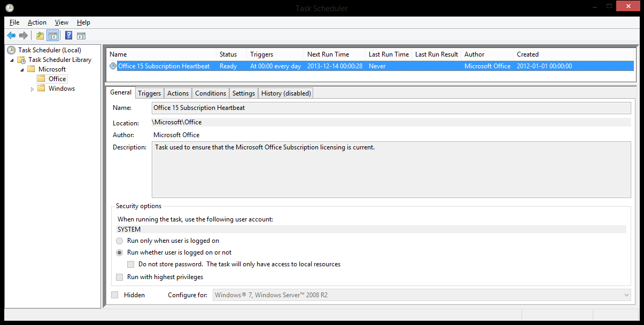
Task: Click the Windows folder icon in tree
Action: (x=42, y=89)
